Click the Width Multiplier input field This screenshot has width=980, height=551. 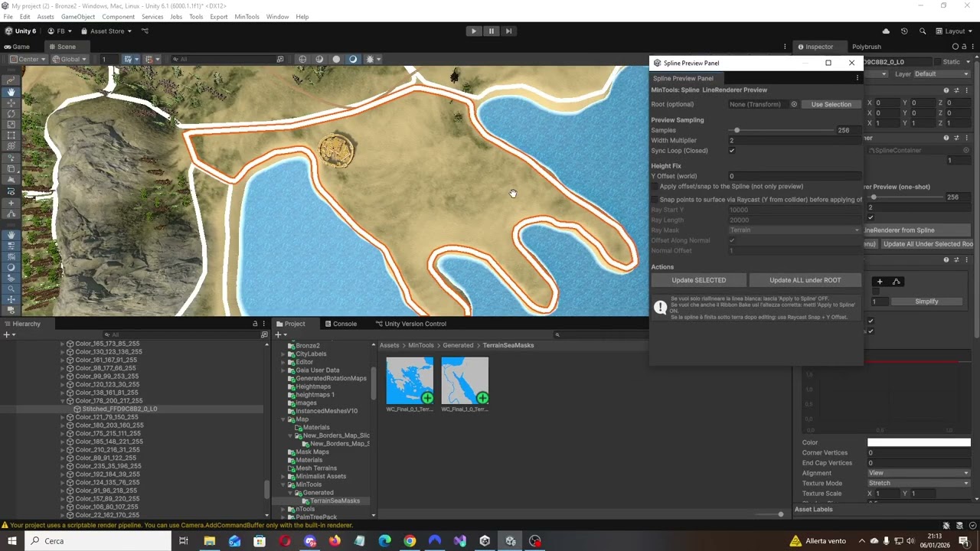click(x=795, y=141)
